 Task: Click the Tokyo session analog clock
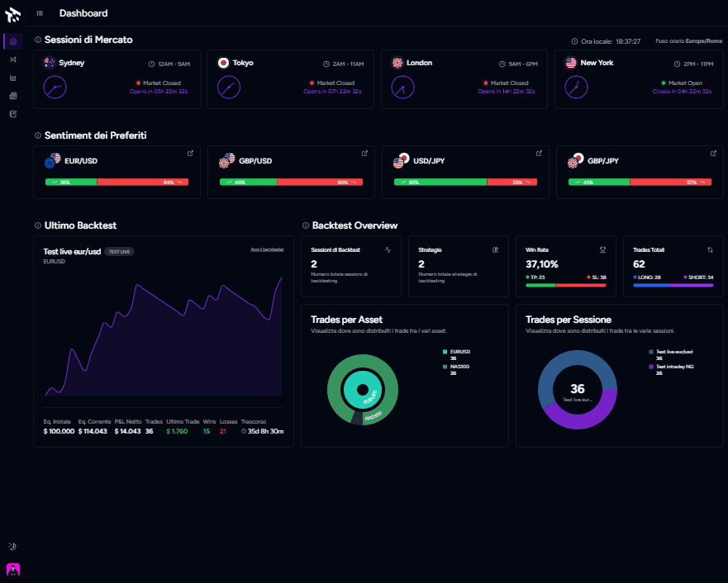(229, 88)
